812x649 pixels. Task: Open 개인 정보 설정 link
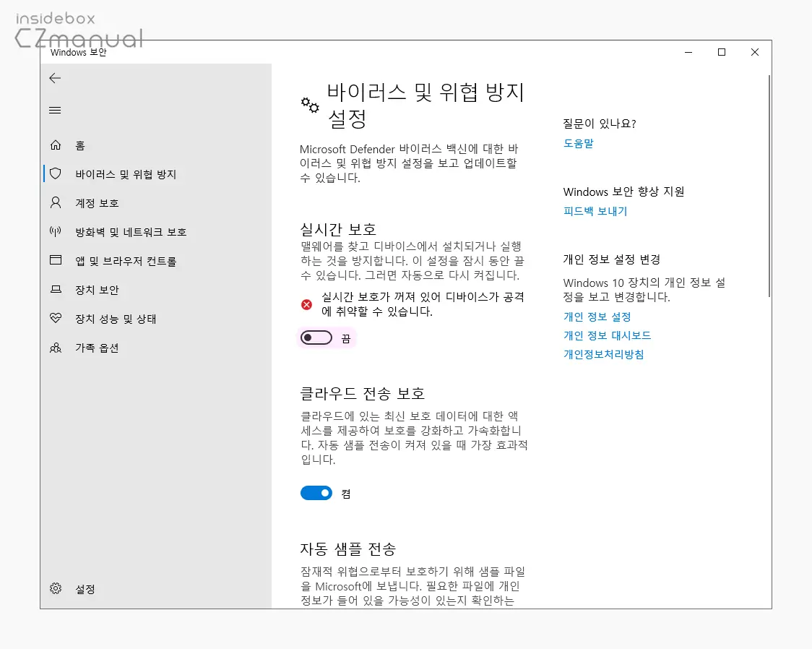click(597, 317)
